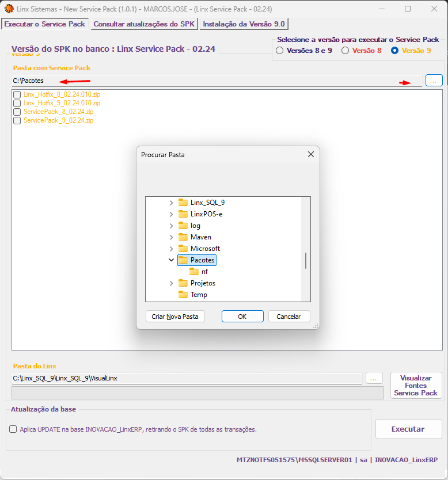This screenshot has width=448, height=480.
Task: Click Cancelar in Procurar Pasta dialog
Action: [x=288, y=317]
